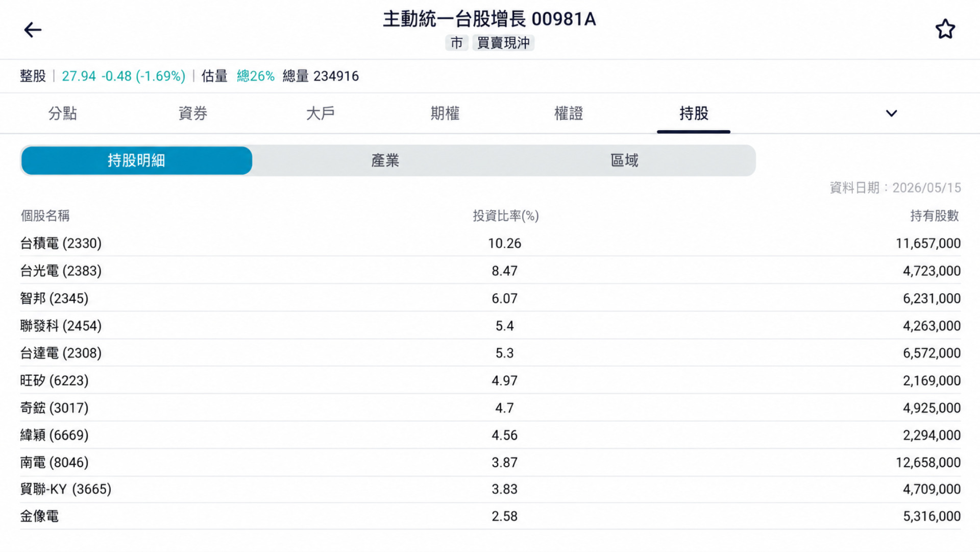This screenshot has height=552, width=980.
Task: Click the 8.47 investment ratio value
Action: point(505,271)
